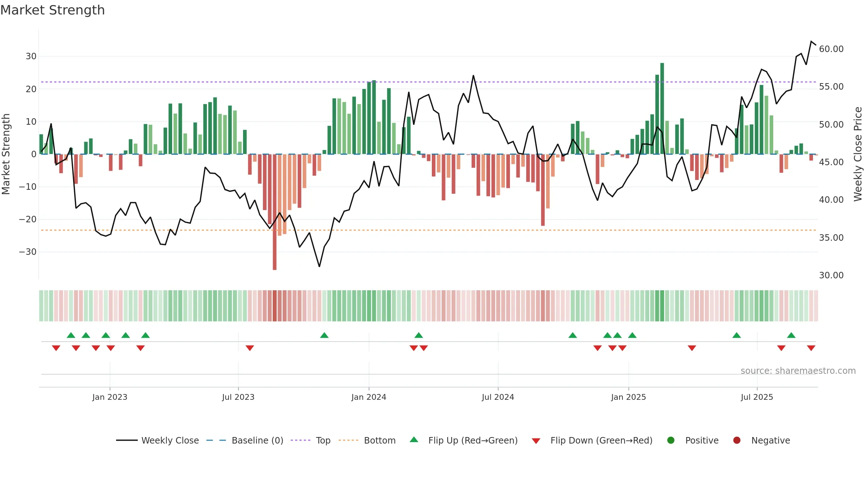Click orange dotted line sample in legend
The image size is (868, 488).
tap(349, 440)
